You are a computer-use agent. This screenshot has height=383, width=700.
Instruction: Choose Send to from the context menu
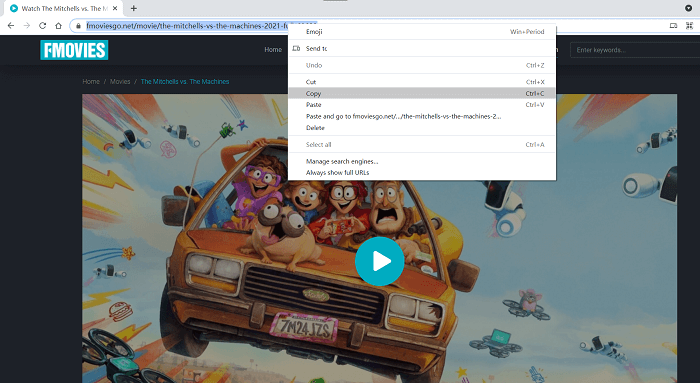click(x=422, y=48)
